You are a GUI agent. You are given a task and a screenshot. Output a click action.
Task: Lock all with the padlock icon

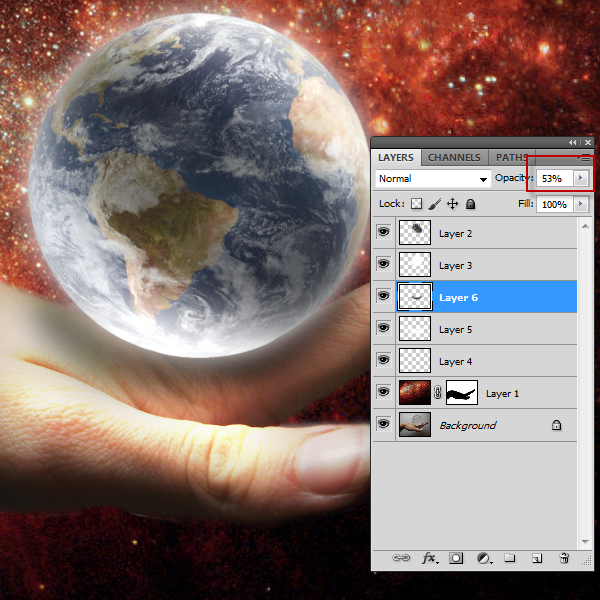(x=470, y=204)
